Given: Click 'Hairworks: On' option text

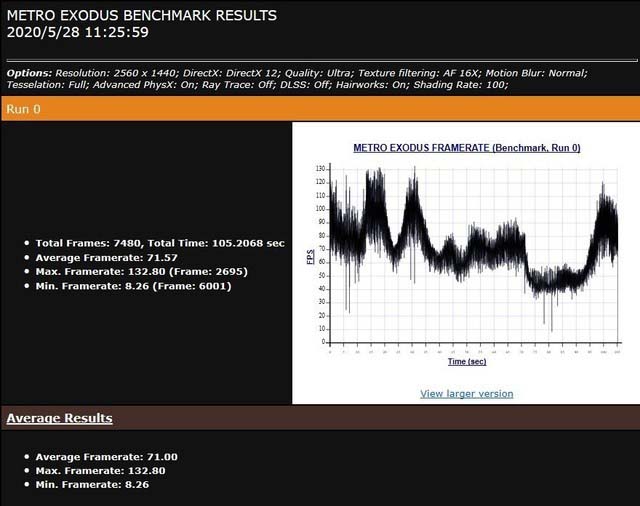Looking at the screenshot, I should (372, 85).
